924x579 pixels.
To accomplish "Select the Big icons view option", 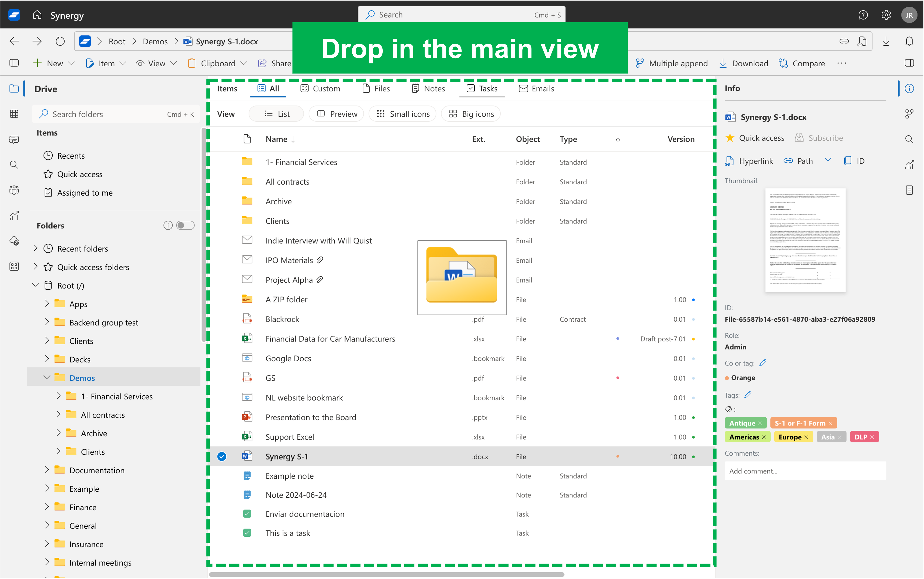I will click(x=471, y=114).
